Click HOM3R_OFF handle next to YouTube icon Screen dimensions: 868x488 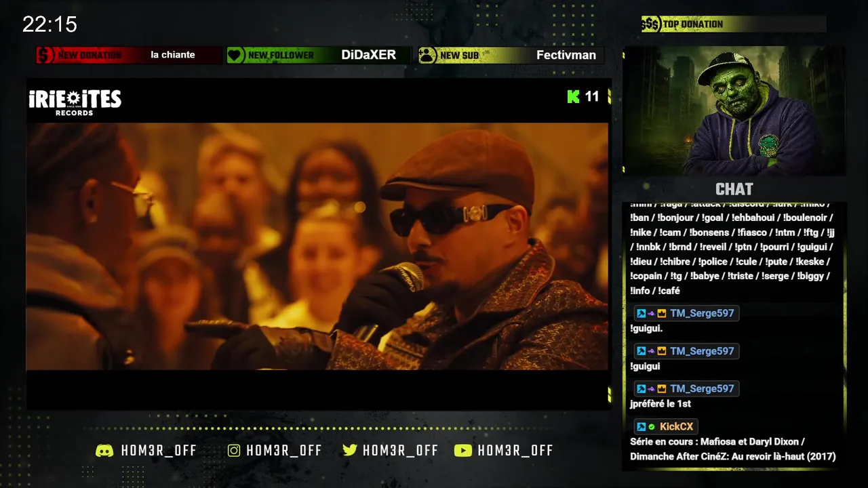515,451
